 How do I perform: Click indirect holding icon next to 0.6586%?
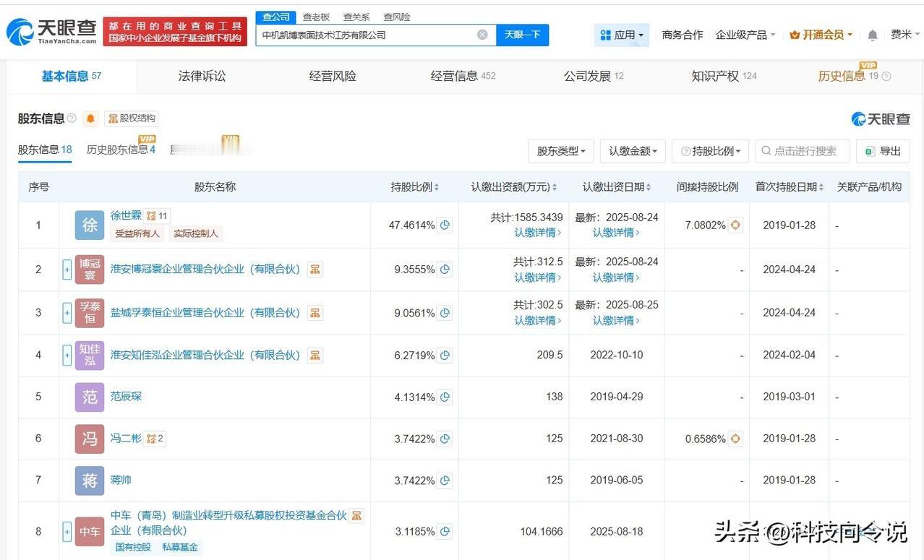735,439
